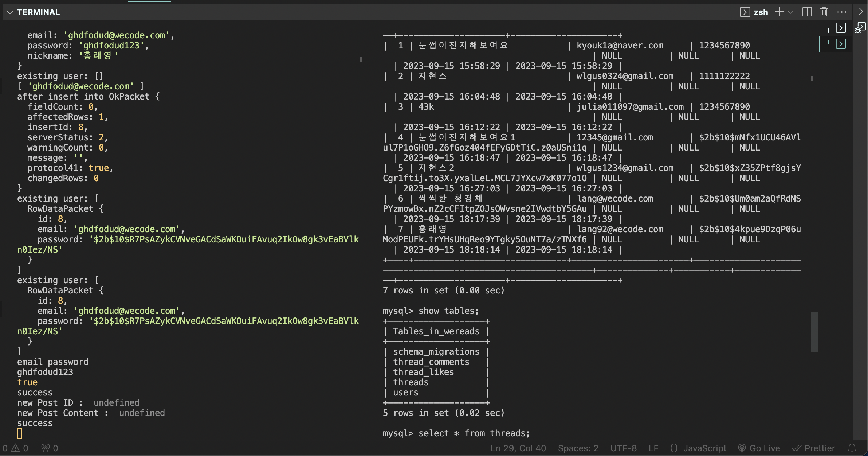Viewport: 868px width, 456px height.
Task: Toggle LF end of line sequence
Action: point(653,448)
